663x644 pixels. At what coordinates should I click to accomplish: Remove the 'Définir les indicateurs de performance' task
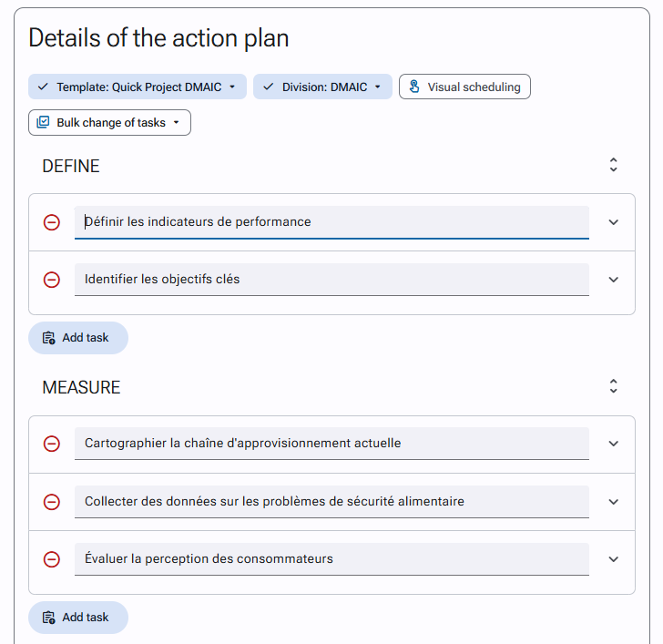click(52, 222)
